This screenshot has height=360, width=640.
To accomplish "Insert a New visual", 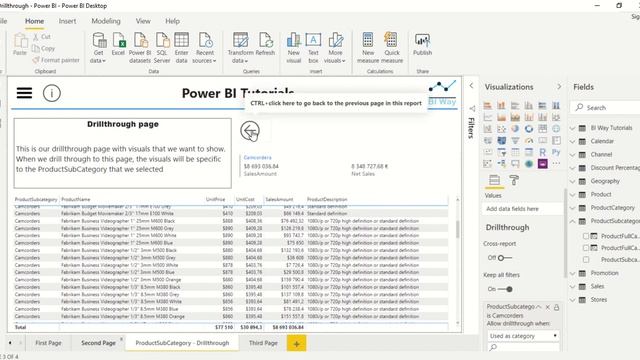I will pyautogui.click(x=293, y=48).
